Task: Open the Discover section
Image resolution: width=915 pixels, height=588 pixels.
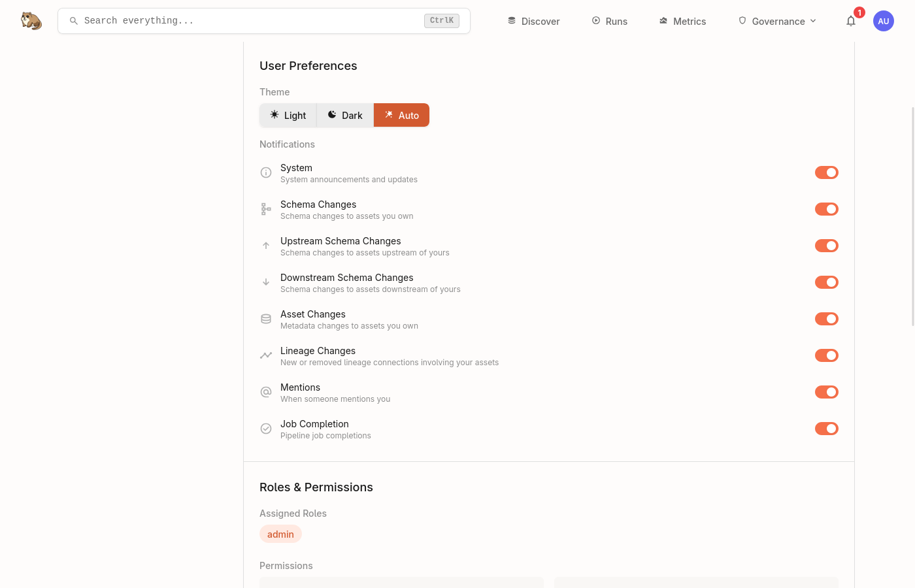Action: tap(533, 20)
